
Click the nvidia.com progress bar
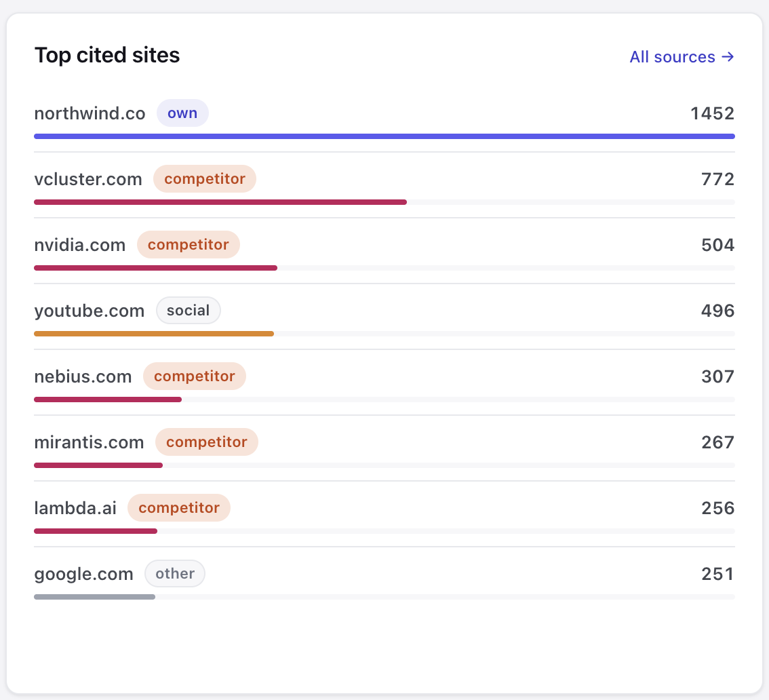pos(155,268)
